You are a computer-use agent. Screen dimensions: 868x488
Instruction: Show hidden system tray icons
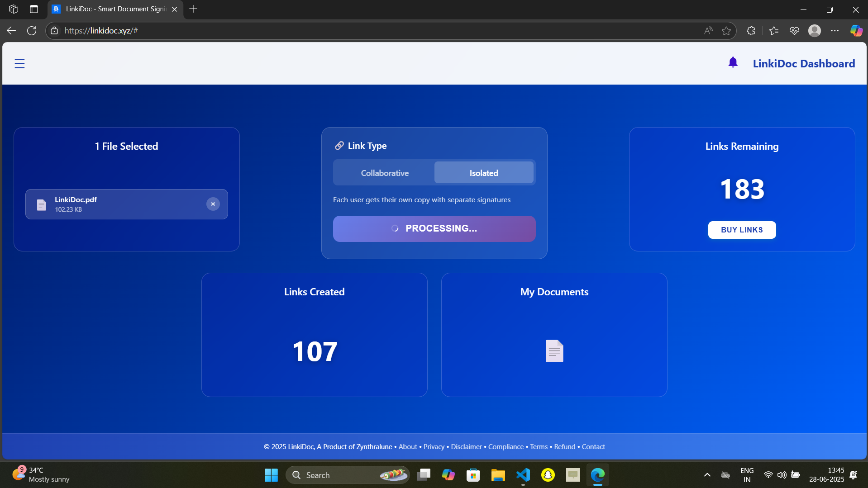click(707, 475)
